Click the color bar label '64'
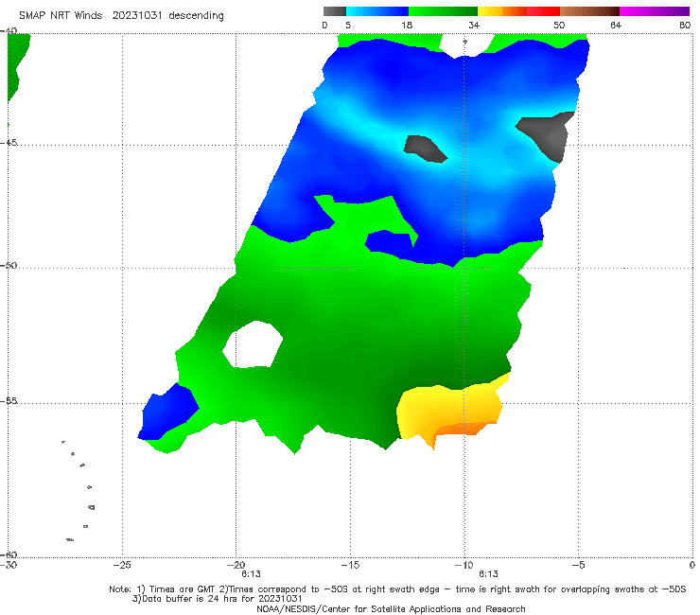The width and height of the screenshot is (700, 615). [x=616, y=26]
